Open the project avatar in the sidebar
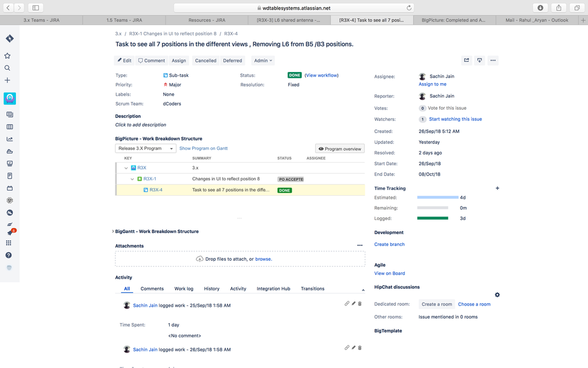 point(10,98)
